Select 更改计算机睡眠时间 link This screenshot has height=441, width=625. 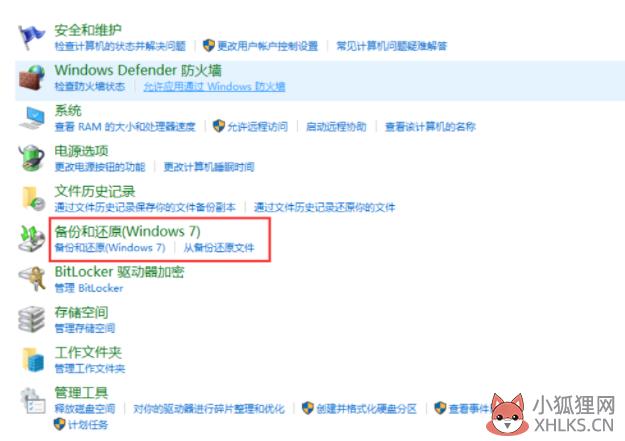click(x=209, y=167)
